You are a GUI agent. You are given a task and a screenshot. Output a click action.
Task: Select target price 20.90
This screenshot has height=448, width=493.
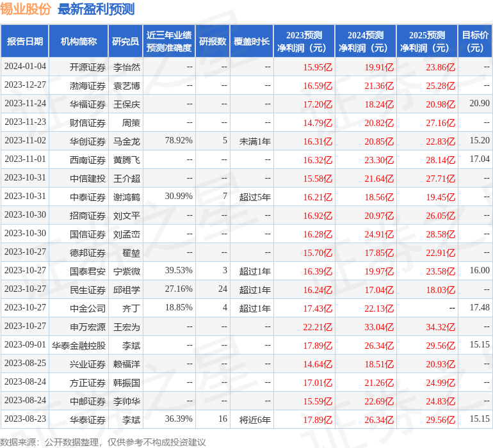pyautogui.click(x=480, y=104)
